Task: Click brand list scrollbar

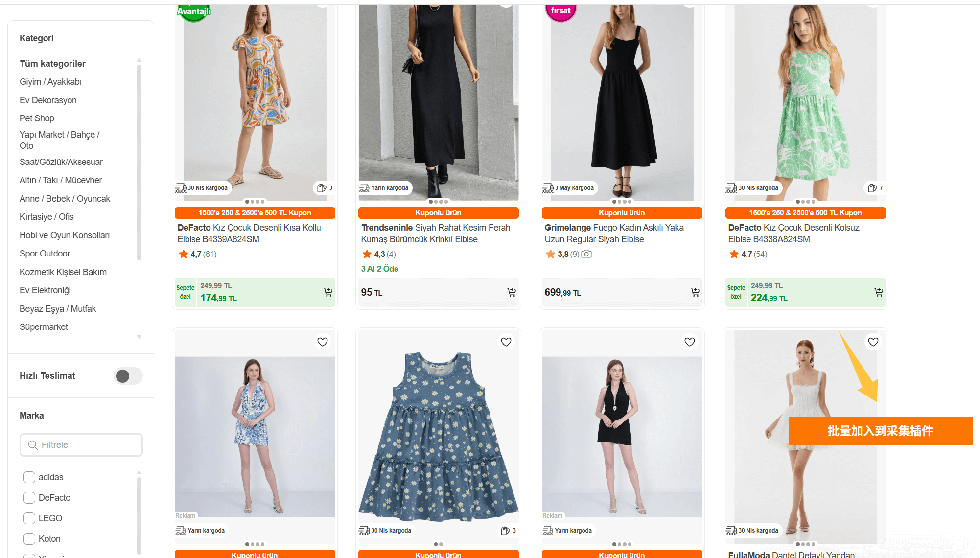Action: coord(139,515)
